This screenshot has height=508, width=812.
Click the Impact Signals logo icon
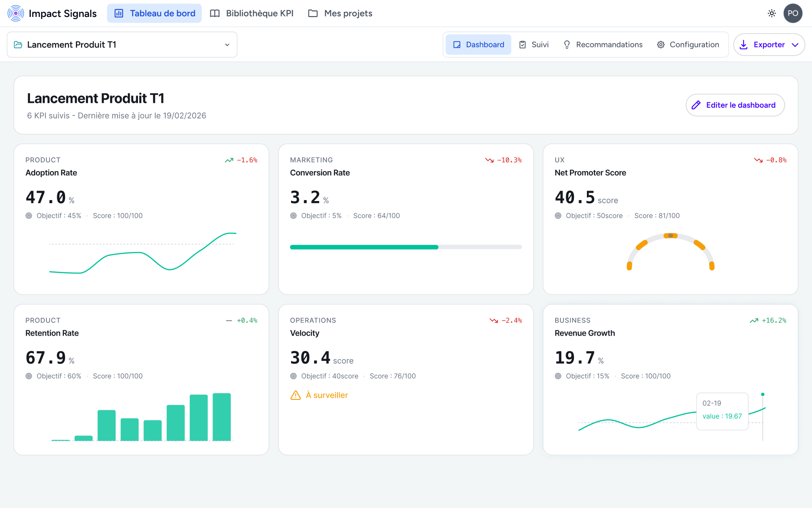(x=16, y=13)
